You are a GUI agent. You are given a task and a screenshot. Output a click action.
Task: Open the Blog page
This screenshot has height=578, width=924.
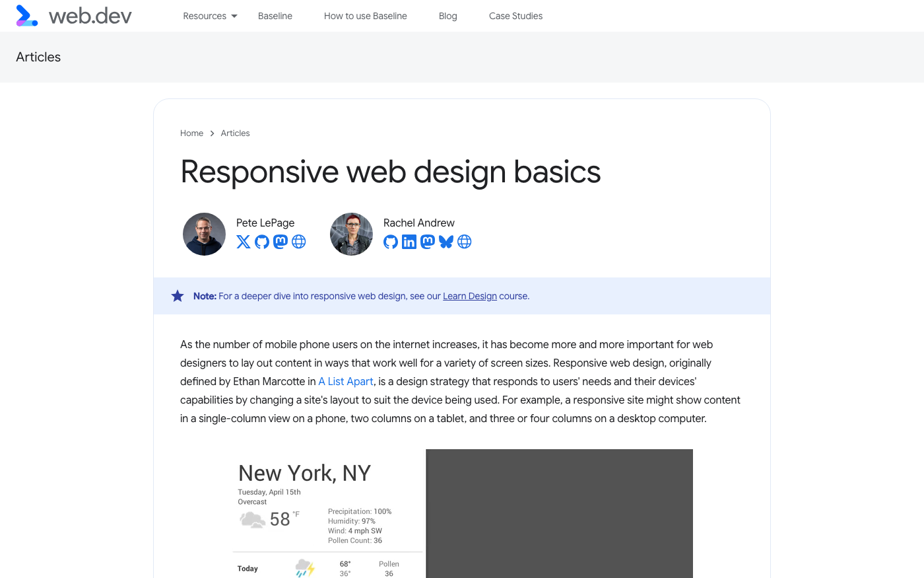click(448, 16)
